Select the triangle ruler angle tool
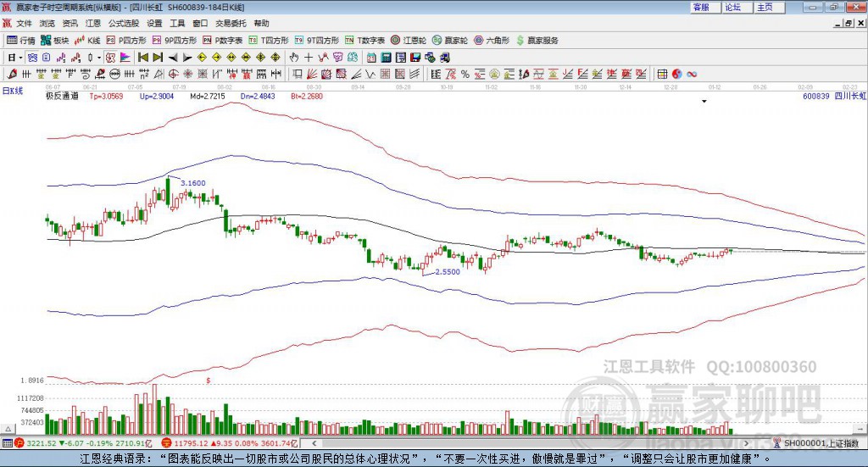 point(159,74)
